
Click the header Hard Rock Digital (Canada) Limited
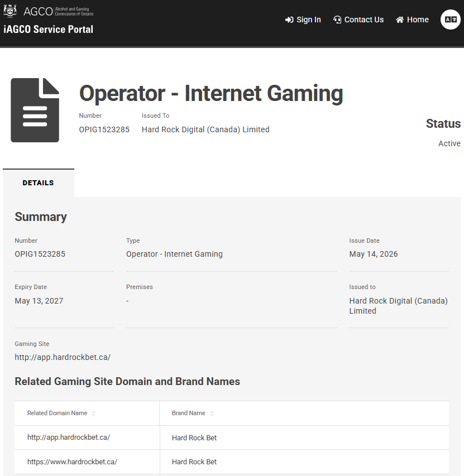[x=205, y=129]
